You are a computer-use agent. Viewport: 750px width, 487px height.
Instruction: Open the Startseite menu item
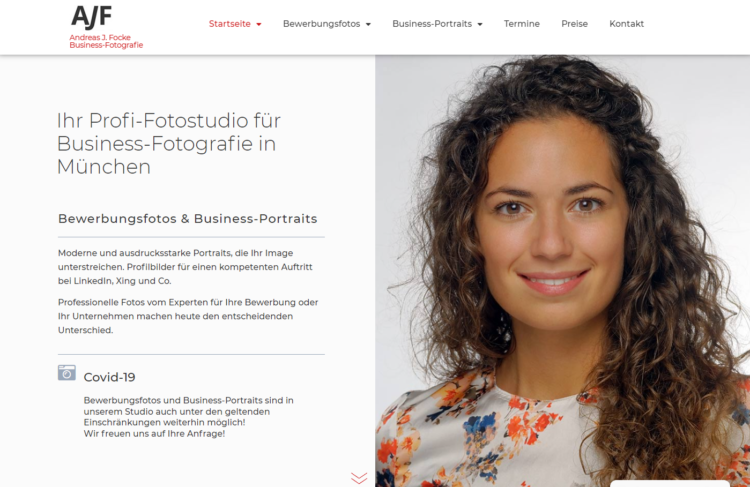click(230, 24)
